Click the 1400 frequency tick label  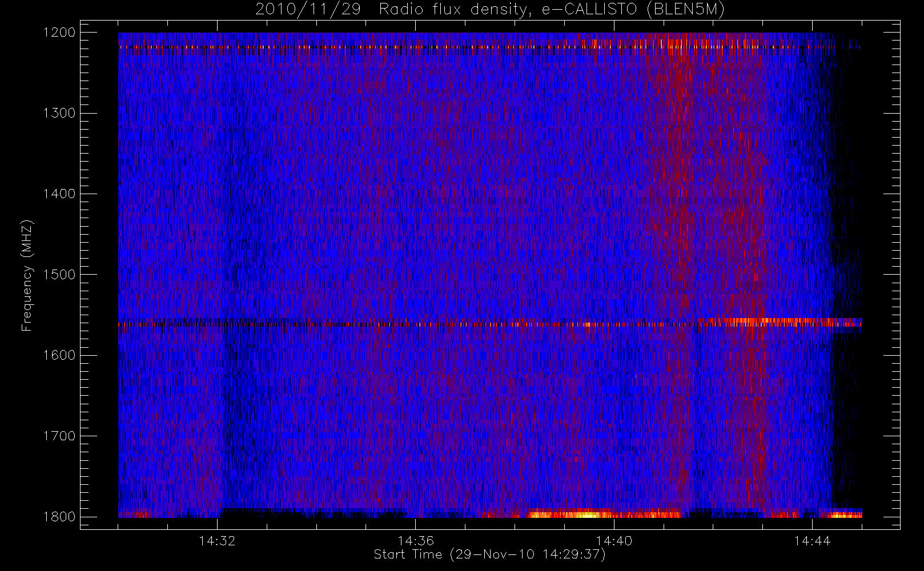pyautogui.click(x=59, y=194)
